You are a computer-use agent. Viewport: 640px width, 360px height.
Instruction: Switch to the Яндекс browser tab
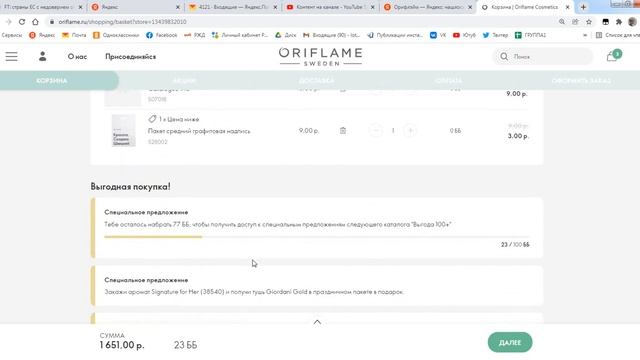coord(135,7)
